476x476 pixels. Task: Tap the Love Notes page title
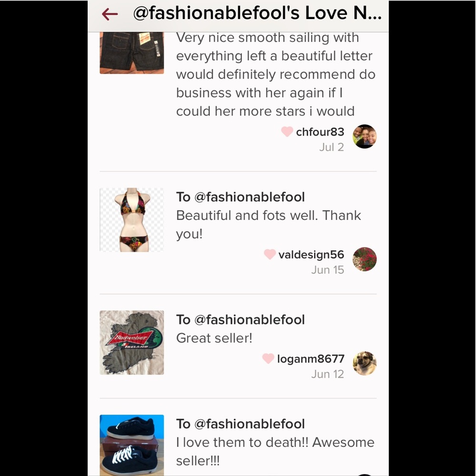(257, 13)
